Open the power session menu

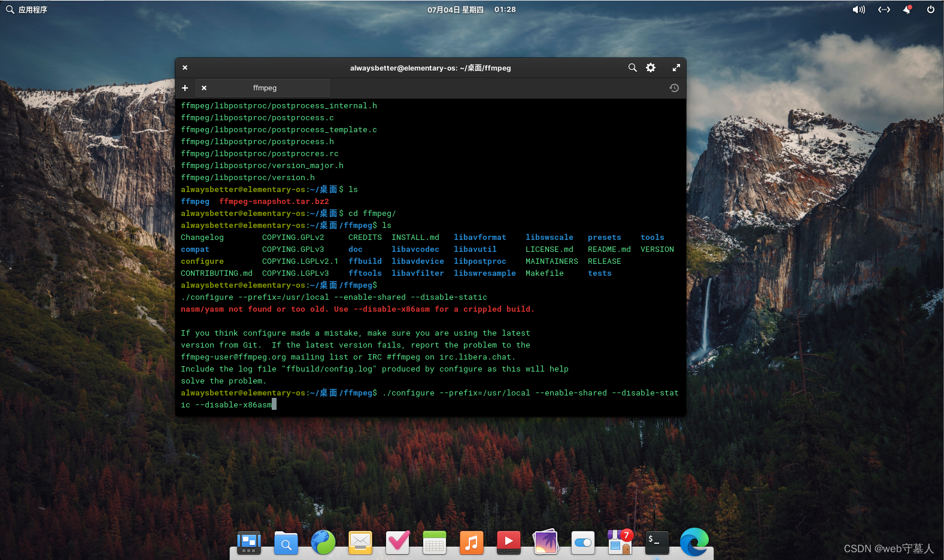click(x=931, y=10)
